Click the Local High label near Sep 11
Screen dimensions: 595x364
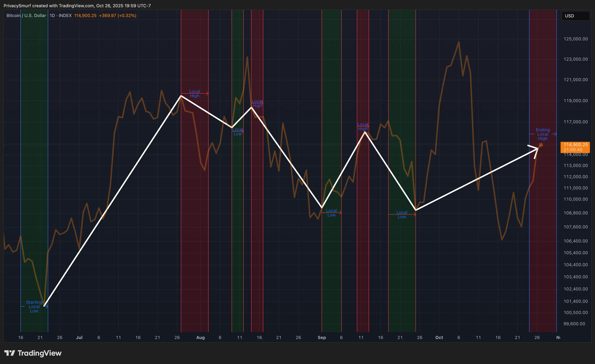[x=363, y=127]
